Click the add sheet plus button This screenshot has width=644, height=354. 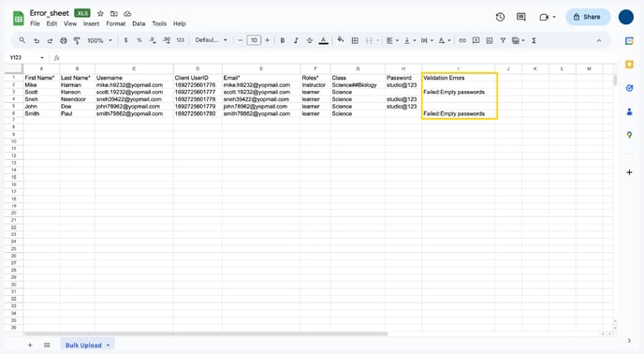point(30,345)
